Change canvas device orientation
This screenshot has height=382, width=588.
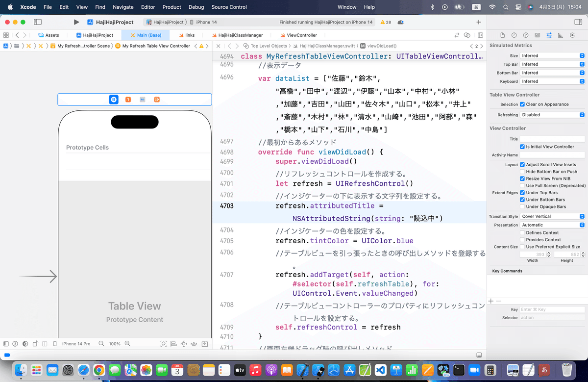(35, 344)
